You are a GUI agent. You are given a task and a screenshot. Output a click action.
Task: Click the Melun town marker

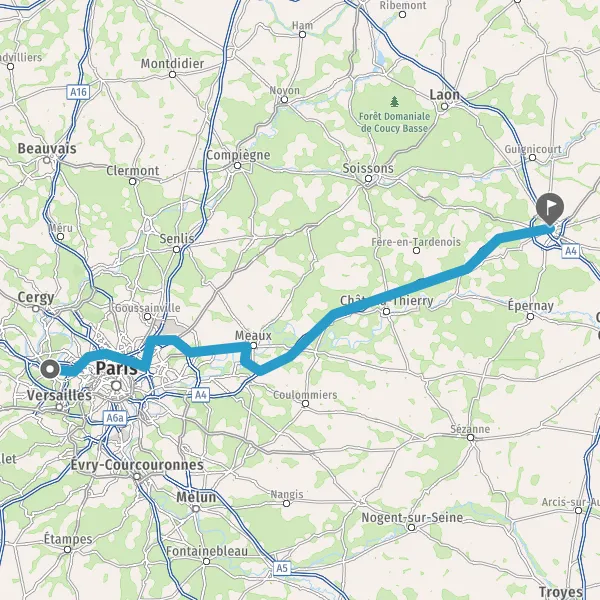tap(196, 509)
